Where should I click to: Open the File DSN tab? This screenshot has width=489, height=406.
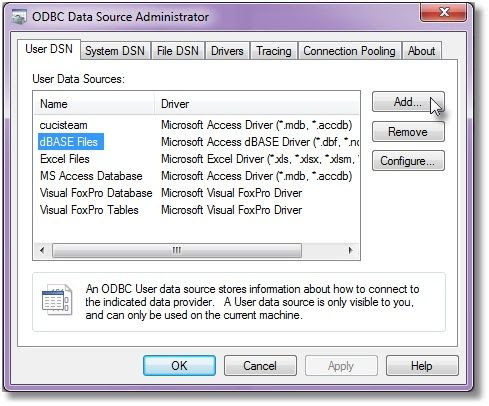coord(178,51)
